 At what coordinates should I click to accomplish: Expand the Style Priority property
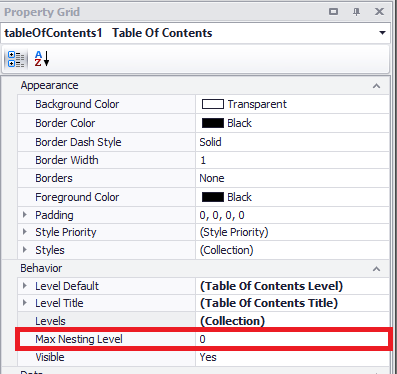25,232
